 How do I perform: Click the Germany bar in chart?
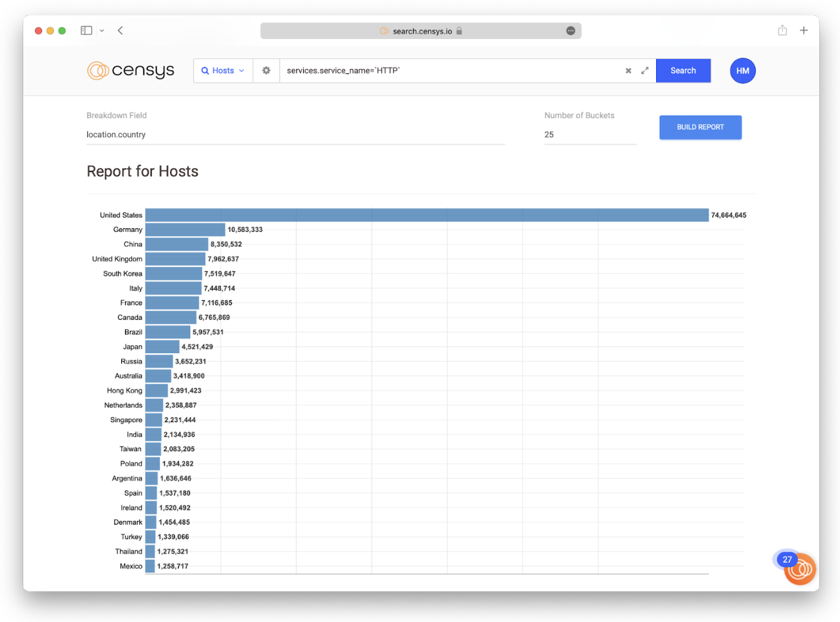point(185,230)
